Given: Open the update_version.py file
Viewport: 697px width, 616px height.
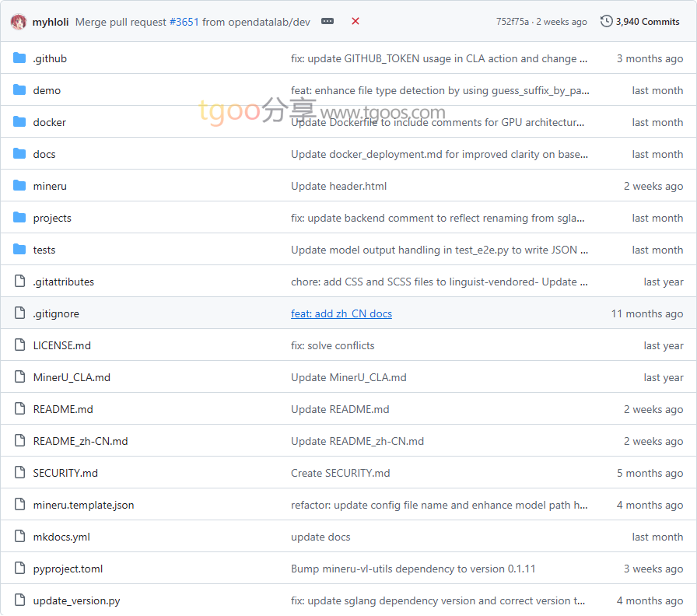Looking at the screenshot, I should pyautogui.click(x=76, y=600).
